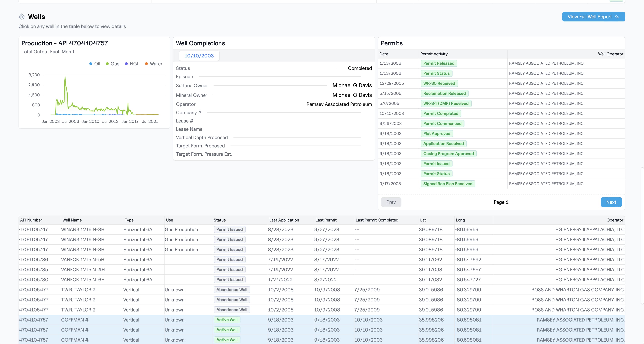The width and height of the screenshot is (644, 344).
Task: Select the 10/10/2003 completion tab
Action: 199,56
